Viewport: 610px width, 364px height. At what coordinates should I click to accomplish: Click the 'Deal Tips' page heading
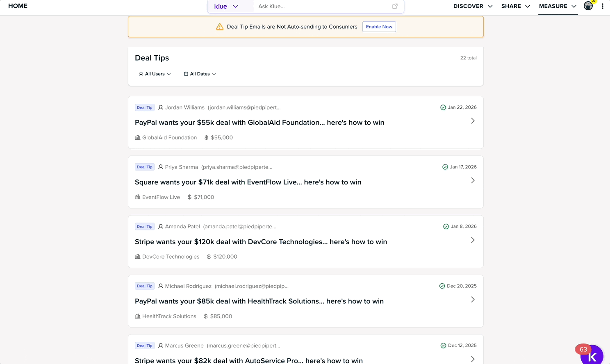pos(152,58)
